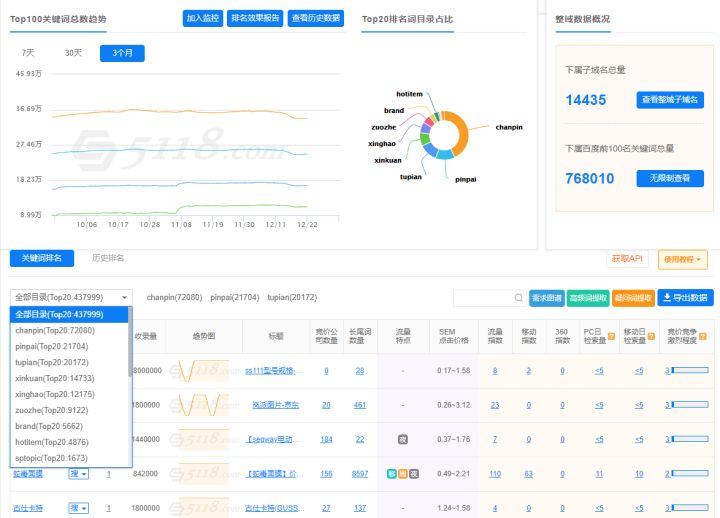Screen dimensions: 720x518
Task: Switch to the 历史排名 tab
Action: click(108, 258)
